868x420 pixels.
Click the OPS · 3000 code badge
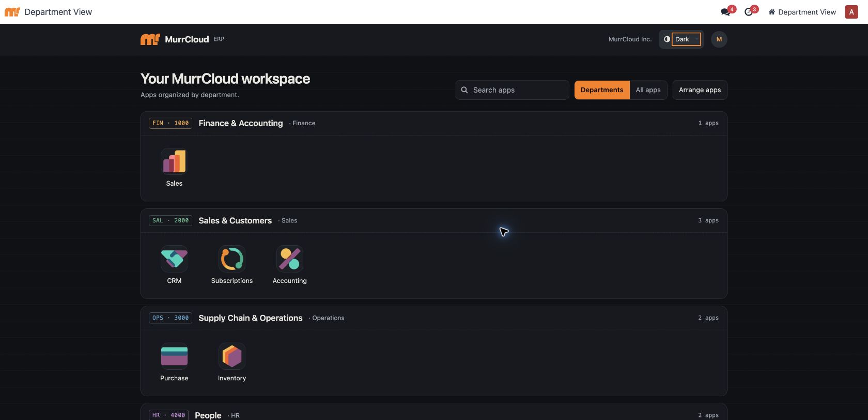pyautogui.click(x=171, y=318)
